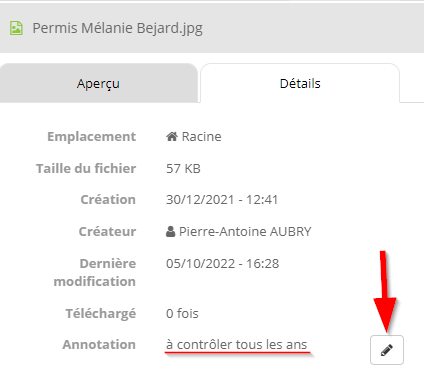Open the Racine location link
Viewport: 424px width, 387px height.
[201, 136]
